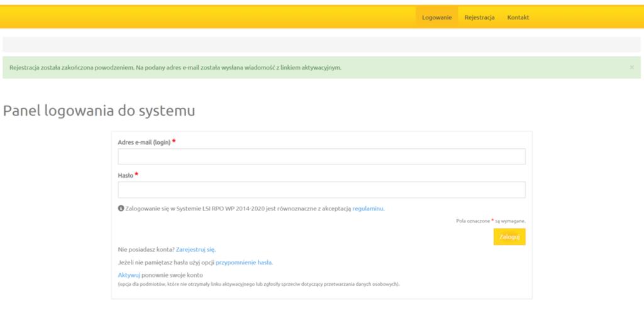This screenshot has height=309, width=644.
Task: Open the regulaminu link
Action: pyautogui.click(x=369, y=209)
